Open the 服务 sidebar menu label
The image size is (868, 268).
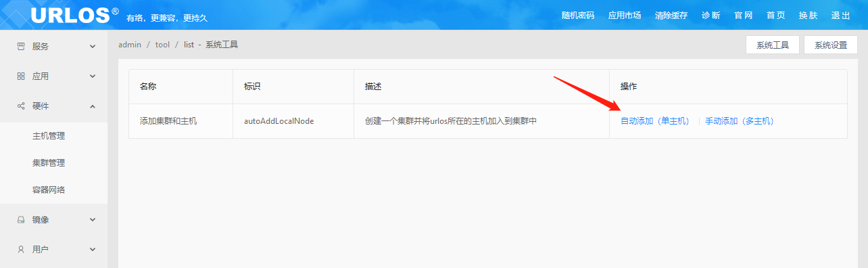click(x=41, y=47)
